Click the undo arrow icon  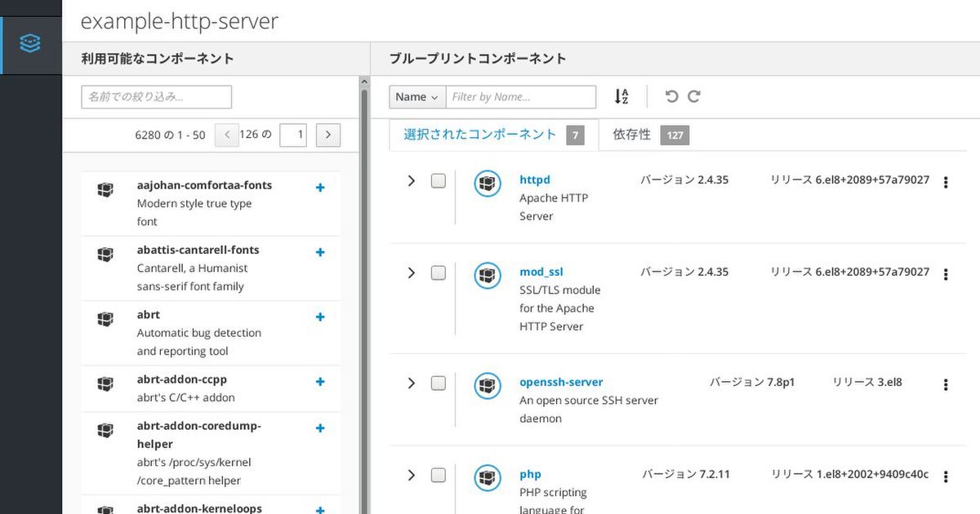coord(671,96)
